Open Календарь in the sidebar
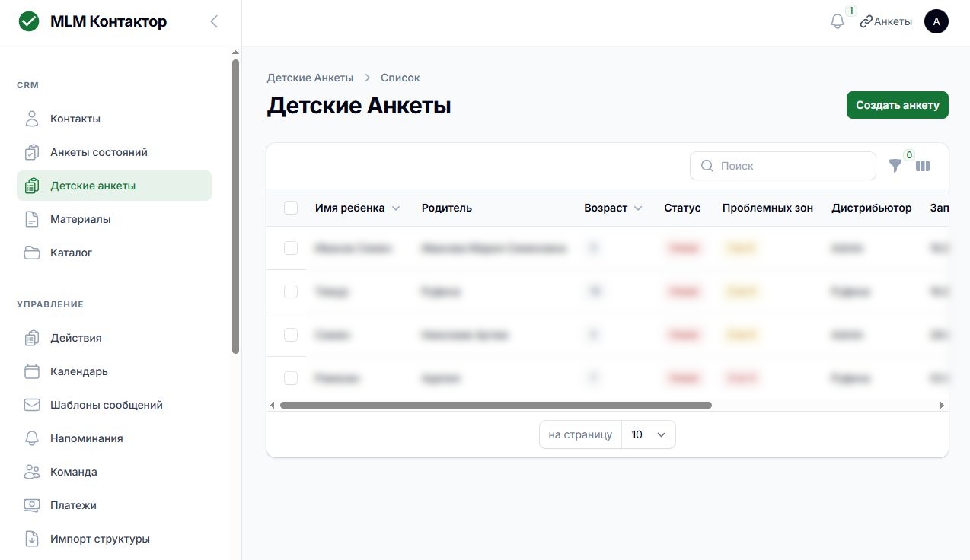The image size is (970, 560). pos(114,371)
